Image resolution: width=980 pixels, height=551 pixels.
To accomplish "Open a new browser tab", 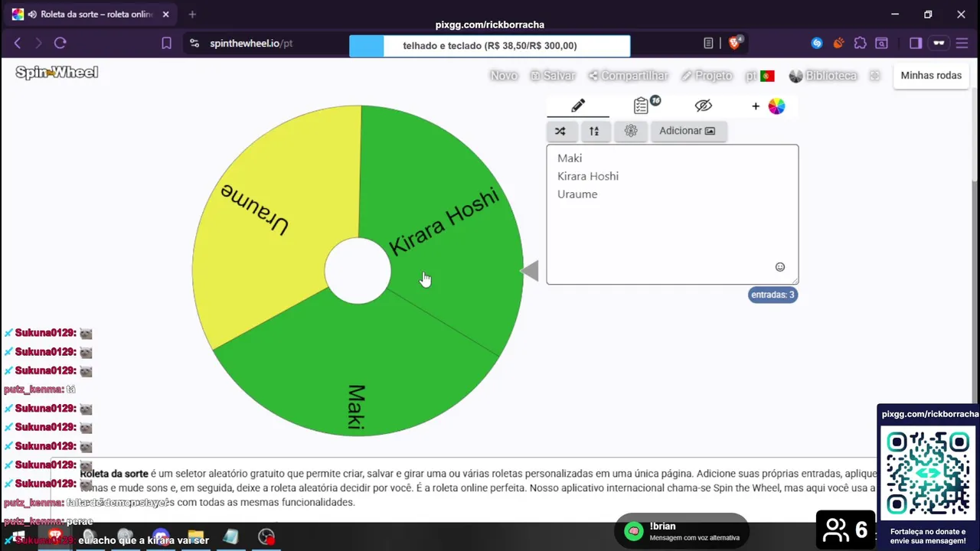I will tap(192, 15).
